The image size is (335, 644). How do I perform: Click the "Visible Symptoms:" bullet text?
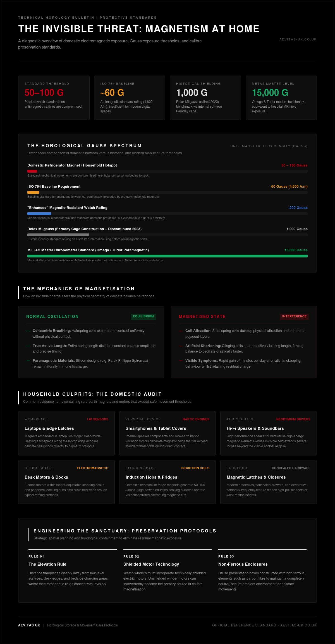pyautogui.click(x=202, y=361)
